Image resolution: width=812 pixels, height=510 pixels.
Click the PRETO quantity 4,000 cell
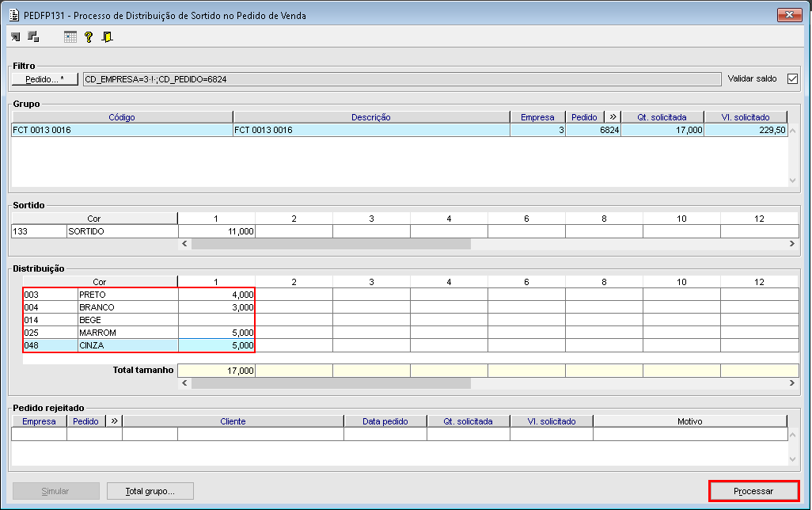pos(217,295)
